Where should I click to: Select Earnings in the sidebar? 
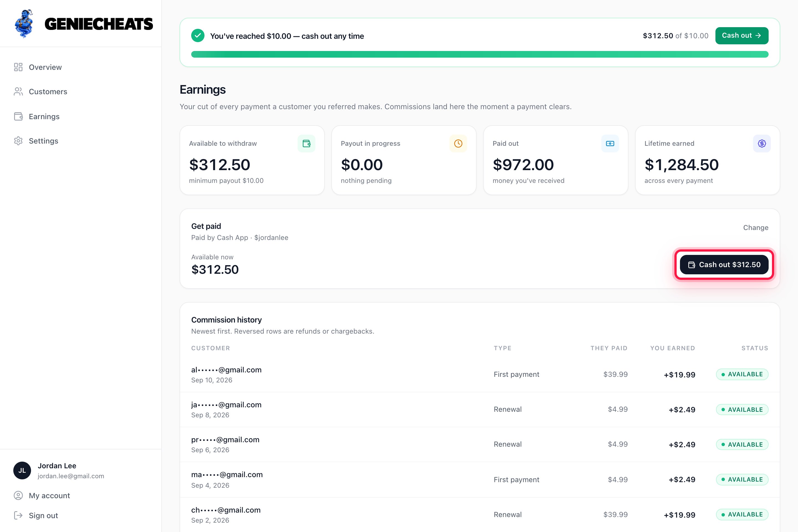[44, 116]
